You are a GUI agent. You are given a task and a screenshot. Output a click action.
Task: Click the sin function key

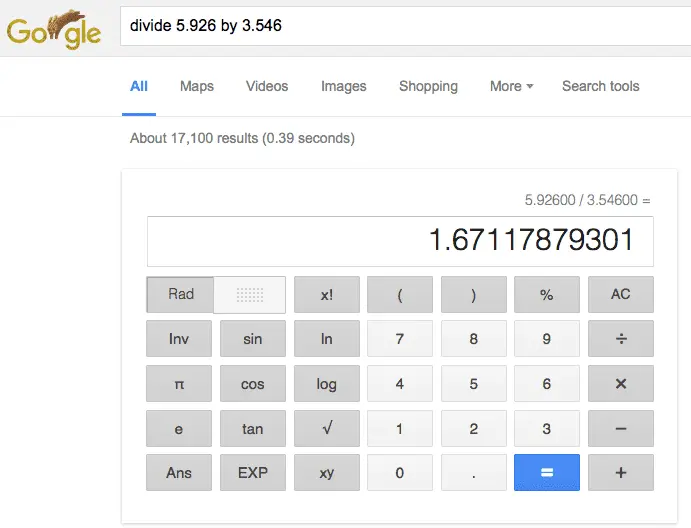pyautogui.click(x=253, y=338)
